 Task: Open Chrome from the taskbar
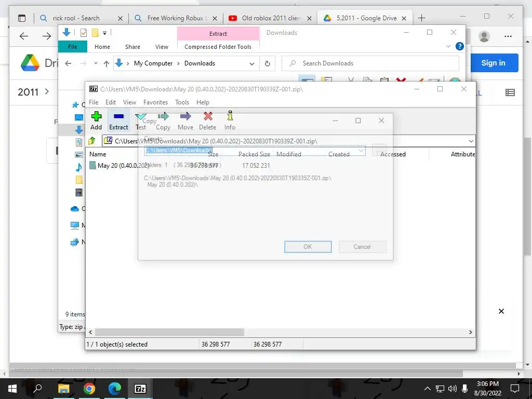tap(89, 389)
